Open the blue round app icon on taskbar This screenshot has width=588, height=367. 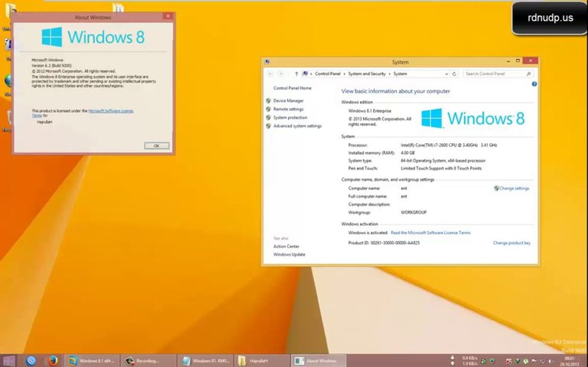click(x=31, y=360)
